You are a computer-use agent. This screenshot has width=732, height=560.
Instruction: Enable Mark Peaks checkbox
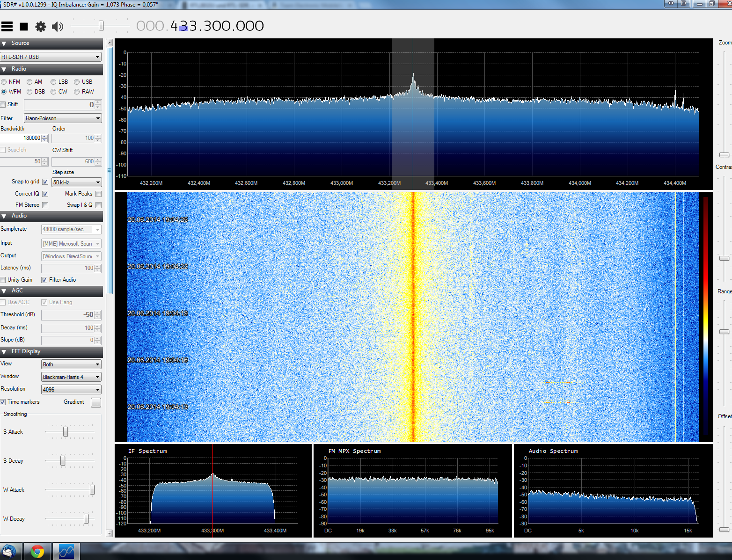[x=98, y=194]
